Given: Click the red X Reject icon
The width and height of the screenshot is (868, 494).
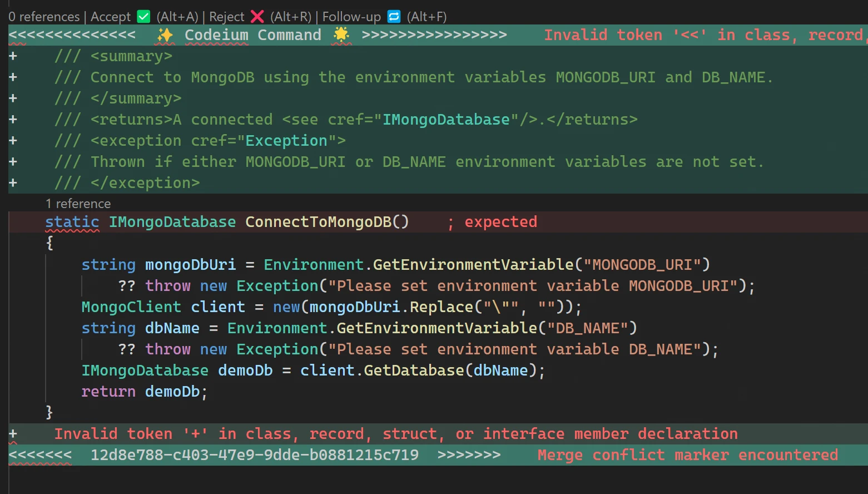Looking at the screenshot, I should click(257, 17).
